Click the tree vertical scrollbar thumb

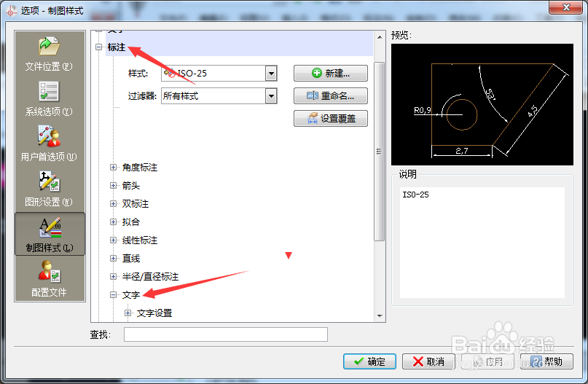point(380,152)
